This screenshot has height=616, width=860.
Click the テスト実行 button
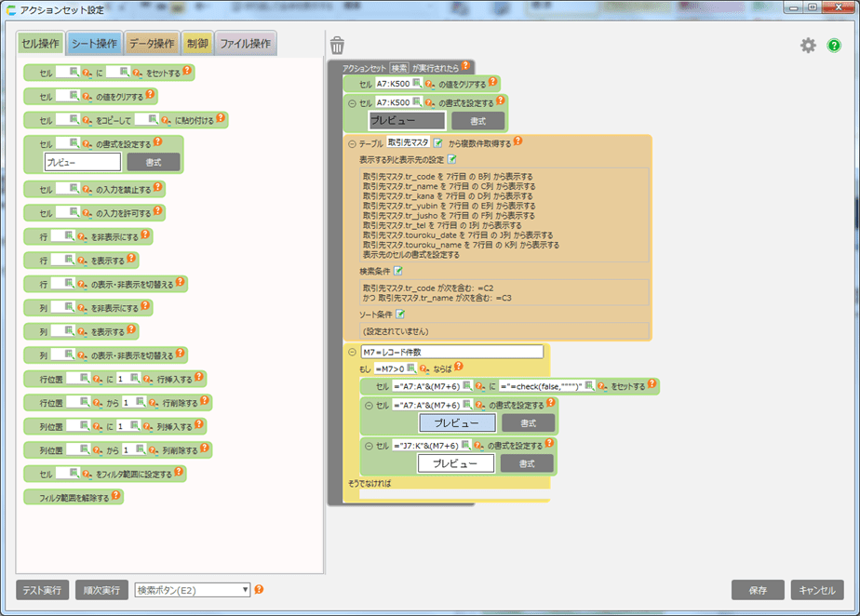pos(43,590)
